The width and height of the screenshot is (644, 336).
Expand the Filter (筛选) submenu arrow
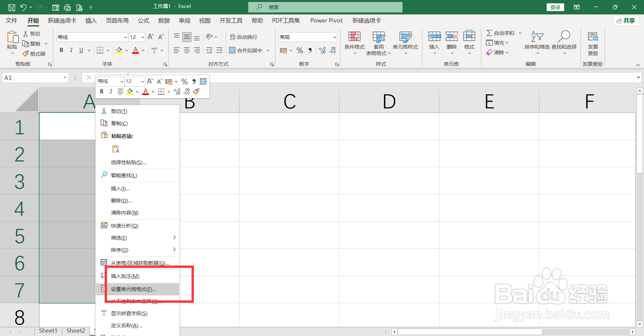pos(174,237)
